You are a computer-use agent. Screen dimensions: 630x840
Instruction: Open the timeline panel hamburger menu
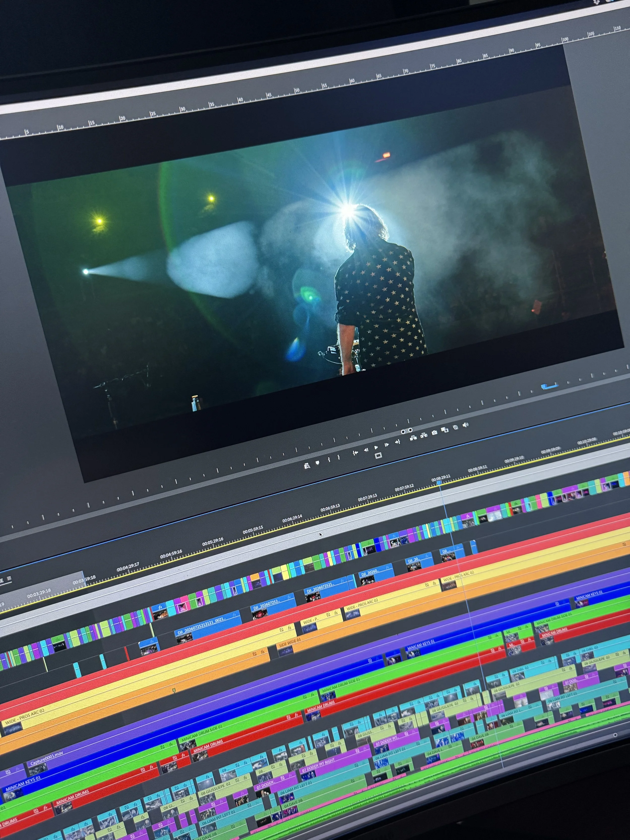tap(9, 579)
